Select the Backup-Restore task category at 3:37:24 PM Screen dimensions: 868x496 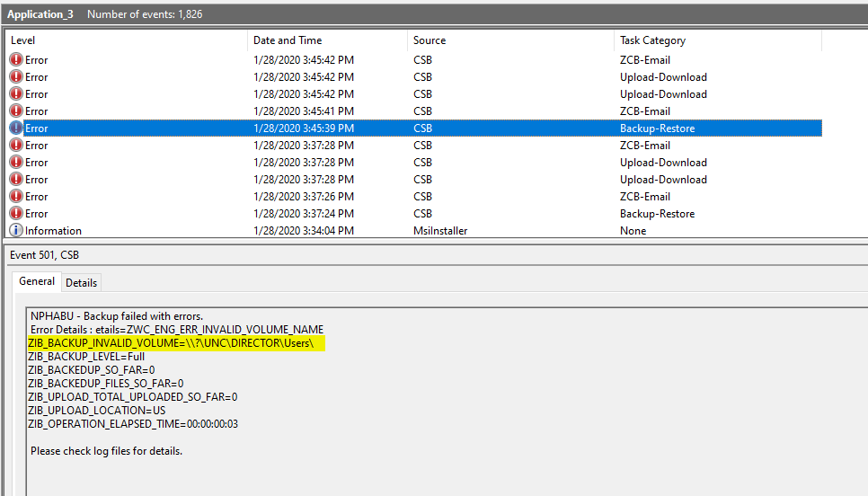point(657,214)
